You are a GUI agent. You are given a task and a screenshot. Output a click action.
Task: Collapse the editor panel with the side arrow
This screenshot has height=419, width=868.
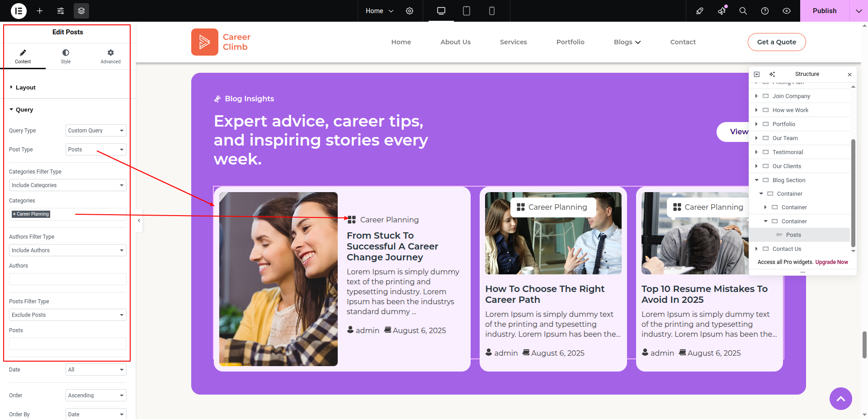(x=139, y=221)
